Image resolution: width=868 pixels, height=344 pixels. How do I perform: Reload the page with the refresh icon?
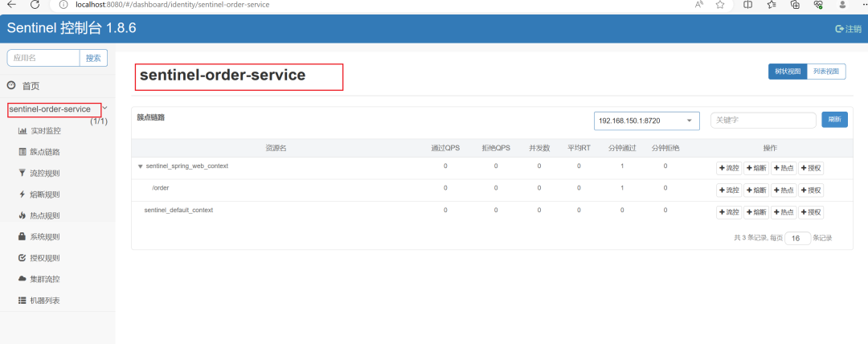tap(35, 5)
